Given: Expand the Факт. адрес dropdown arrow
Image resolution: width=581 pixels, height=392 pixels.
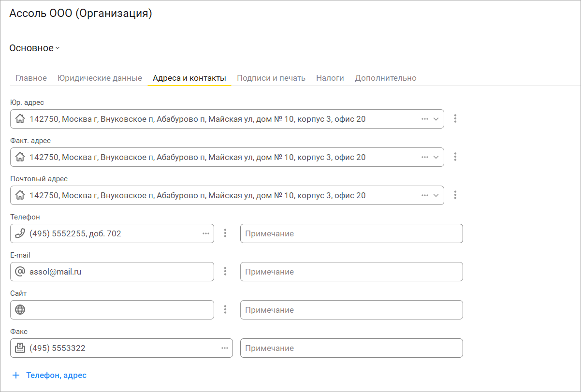Looking at the screenshot, I should (436, 157).
